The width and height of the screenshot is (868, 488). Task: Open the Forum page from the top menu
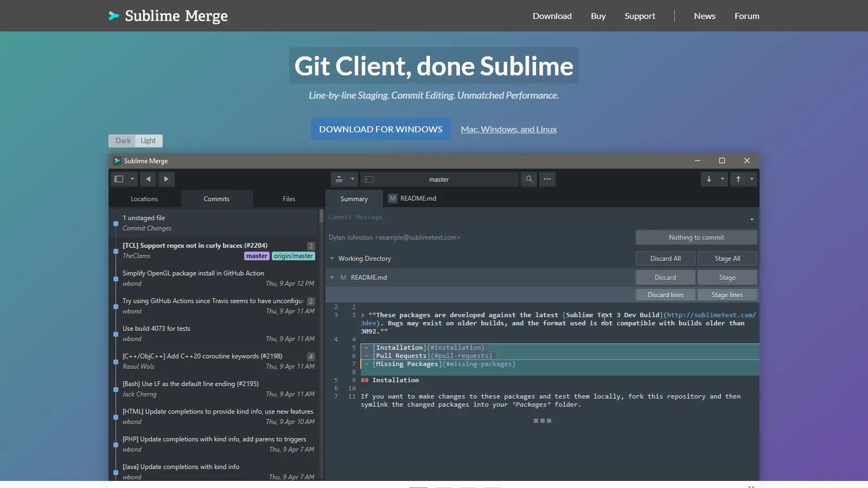pos(746,16)
